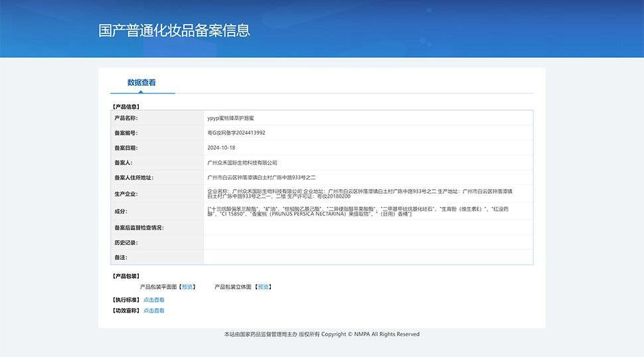Click the filing number 粤G妆网备字2024413992

[x=236, y=133]
